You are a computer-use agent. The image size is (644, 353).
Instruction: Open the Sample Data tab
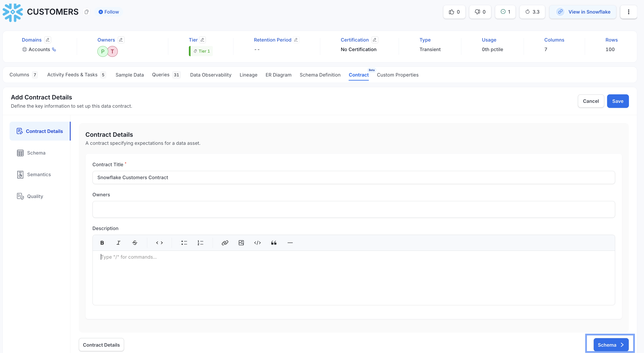[x=129, y=75]
